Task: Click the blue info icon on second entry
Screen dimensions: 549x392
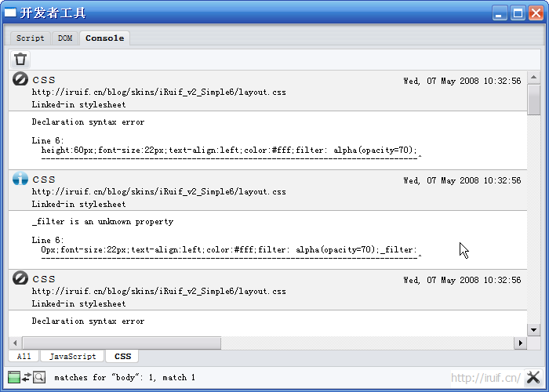Action: pyautogui.click(x=20, y=179)
